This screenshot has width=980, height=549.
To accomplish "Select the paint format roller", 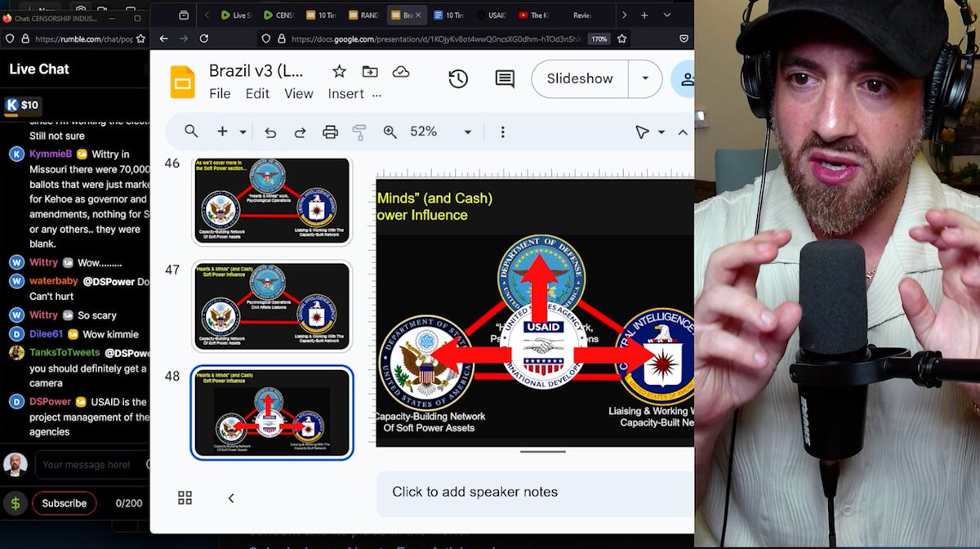I will [x=359, y=132].
